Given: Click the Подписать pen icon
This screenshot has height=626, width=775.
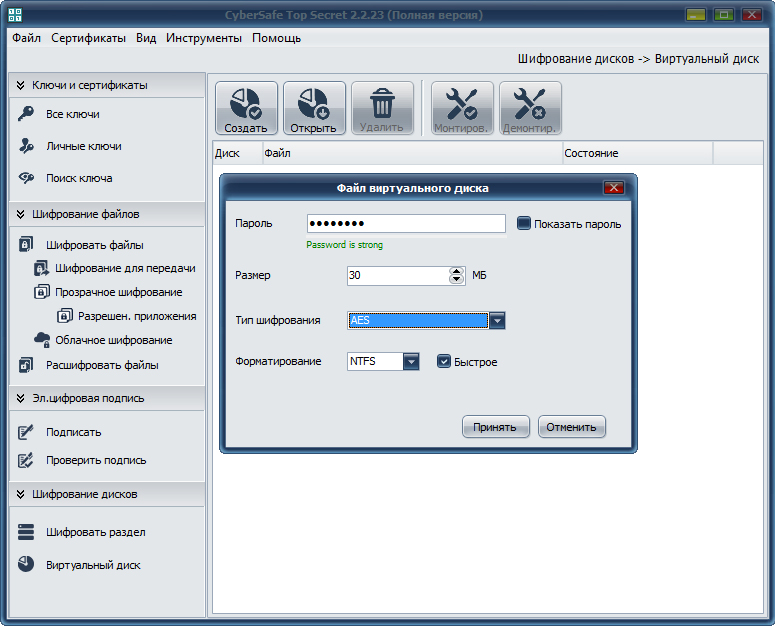Looking at the screenshot, I should tap(26, 432).
